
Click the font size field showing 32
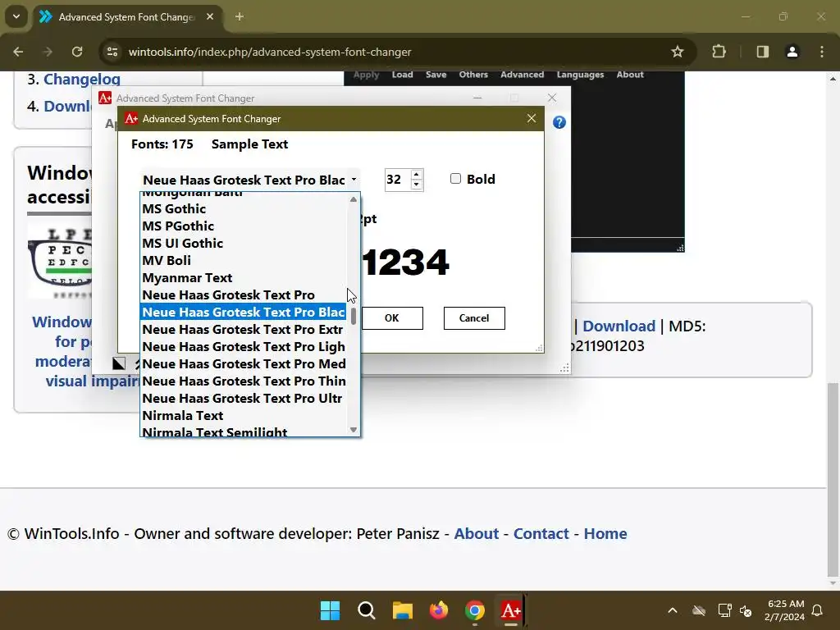[398, 180]
